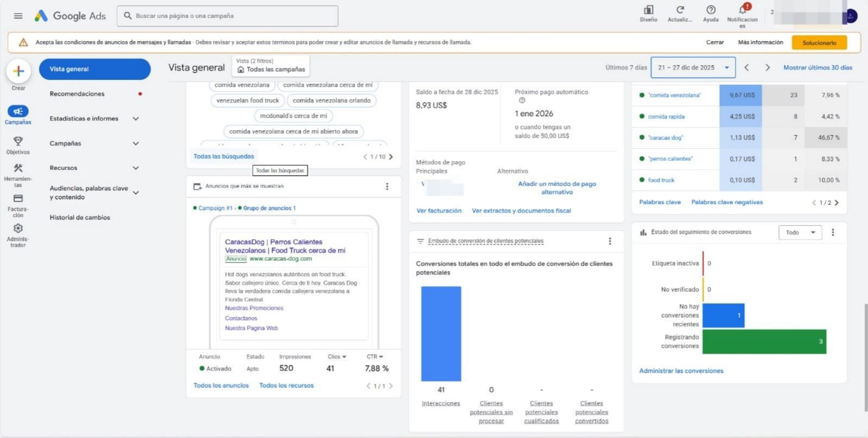Open options menu of Anuncios que más se muestran
Viewport: 868px width, 438px height.
(387, 186)
